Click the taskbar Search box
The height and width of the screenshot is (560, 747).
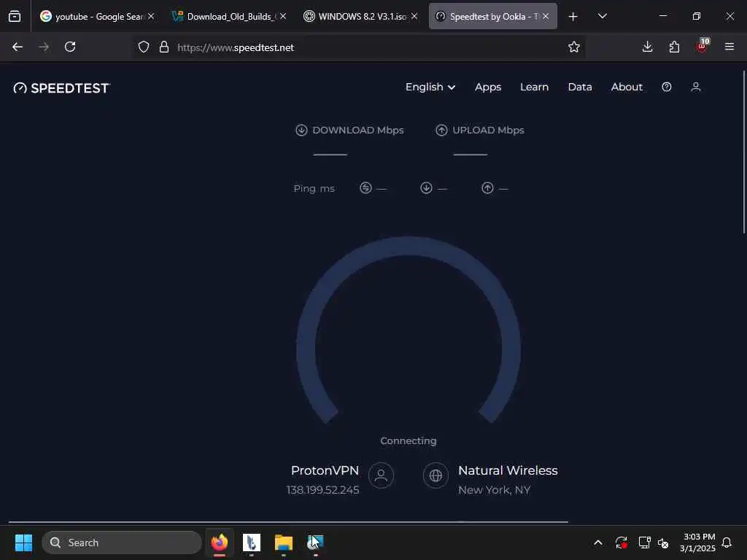pyautogui.click(x=122, y=542)
